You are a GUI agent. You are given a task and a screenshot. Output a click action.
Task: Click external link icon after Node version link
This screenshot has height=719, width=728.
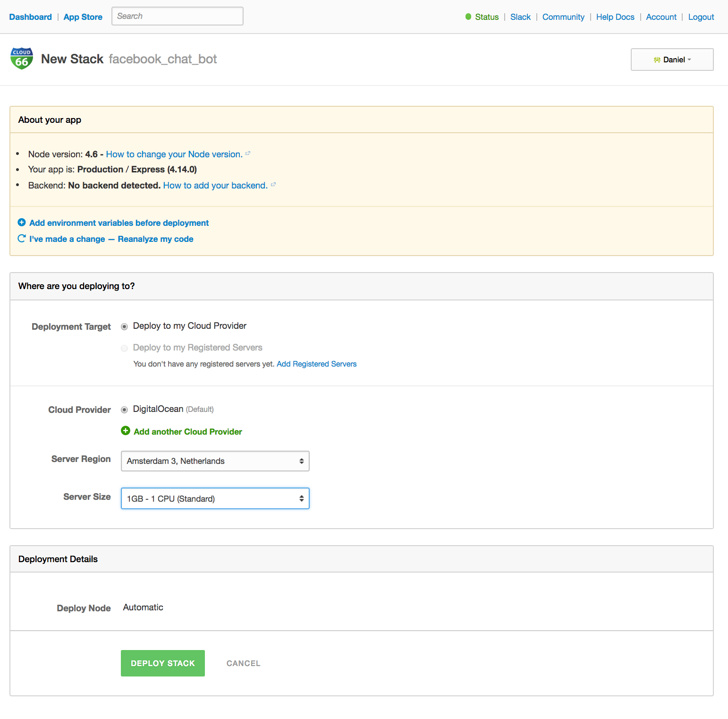248,154
